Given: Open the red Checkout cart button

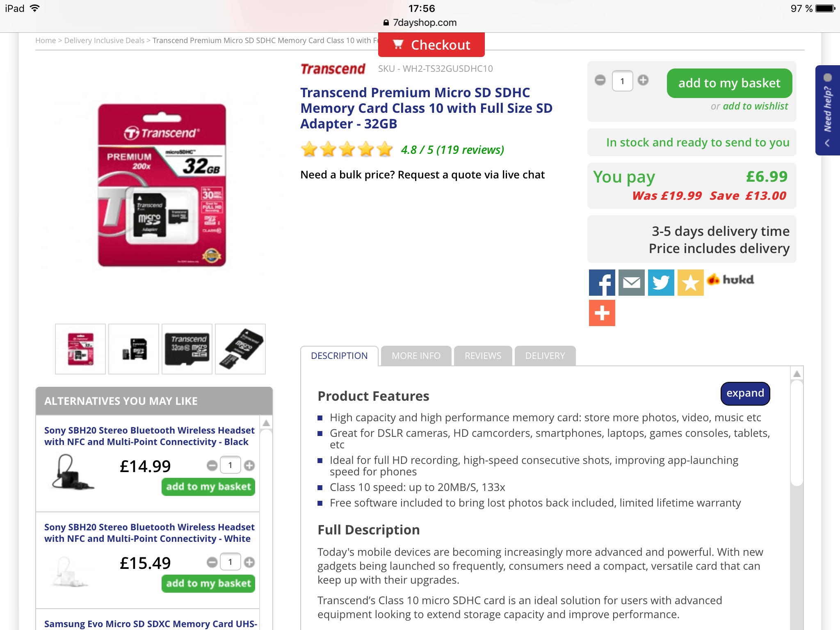Looking at the screenshot, I should click(x=431, y=45).
